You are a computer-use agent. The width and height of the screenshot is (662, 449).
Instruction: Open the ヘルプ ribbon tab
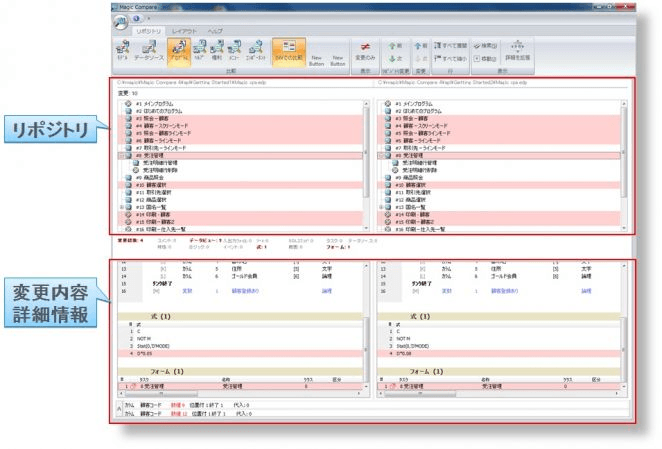click(214, 31)
